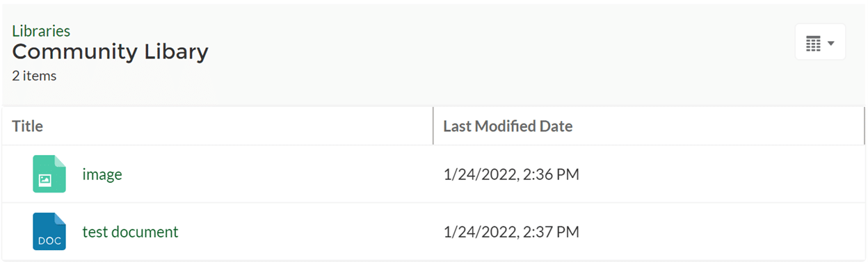Grab divider at right of Last Modified Date
The width and height of the screenshot is (868, 262).
pyautogui.click(x=864, y=126)
